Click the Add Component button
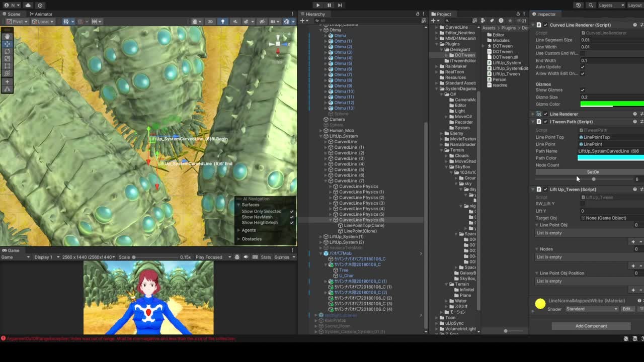 tap(591, 326)
